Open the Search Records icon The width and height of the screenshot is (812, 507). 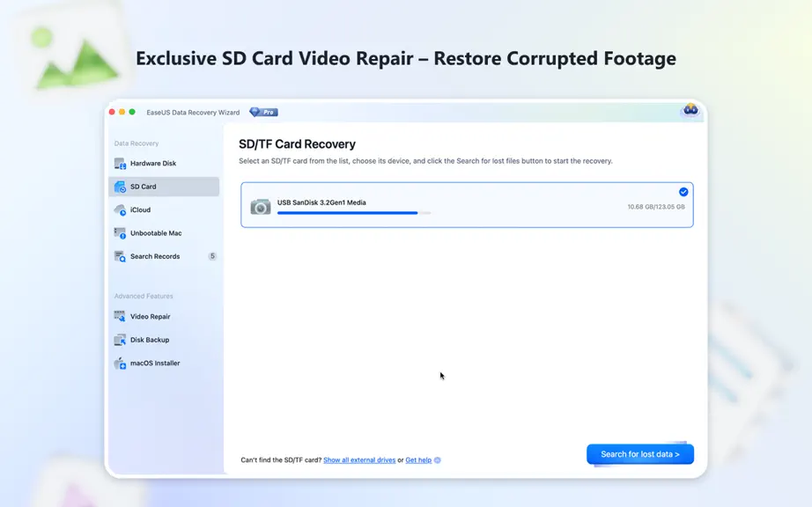click(x=120, y=257)
